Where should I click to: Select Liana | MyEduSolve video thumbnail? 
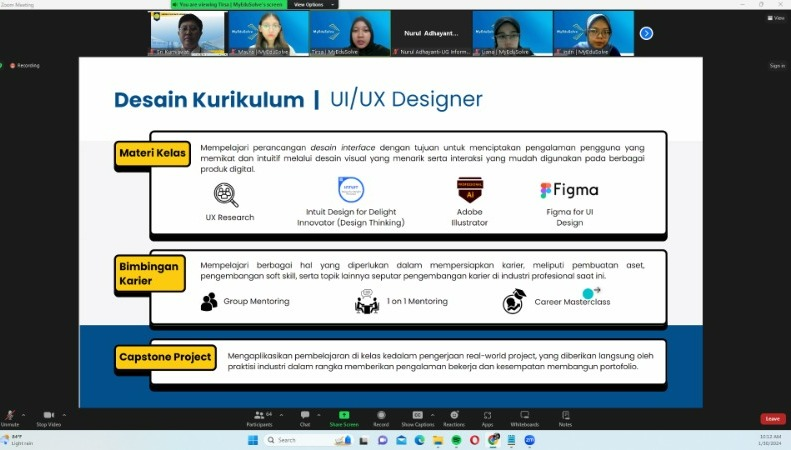click(x=513, y=33)
